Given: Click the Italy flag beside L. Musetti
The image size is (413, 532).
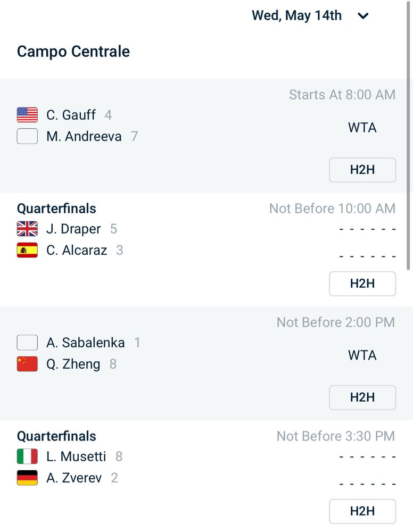Looking at the screenshot, I should click(x=27, y=456).
